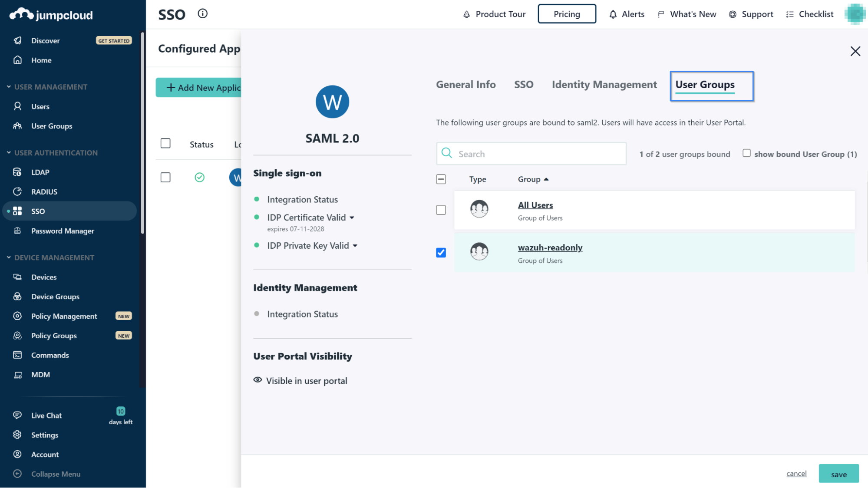Switch to the Identity Management tab
Screen dimensions: 868x488
(x=604, y=85)
